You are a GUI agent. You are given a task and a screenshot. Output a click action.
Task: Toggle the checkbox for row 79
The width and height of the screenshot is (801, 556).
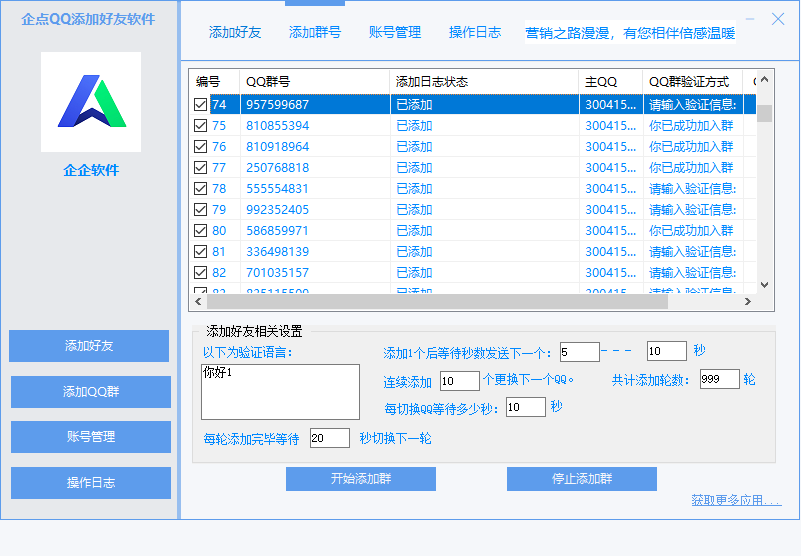coord(200,210)
